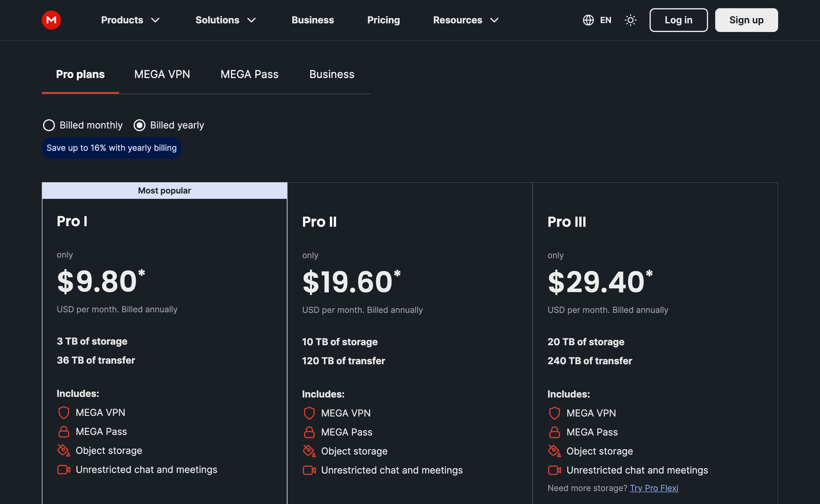The height and width of the screenshot is (504, 820).
Task: Click 'Includes:' heading in Pro II card
Action: click(323, 394)
